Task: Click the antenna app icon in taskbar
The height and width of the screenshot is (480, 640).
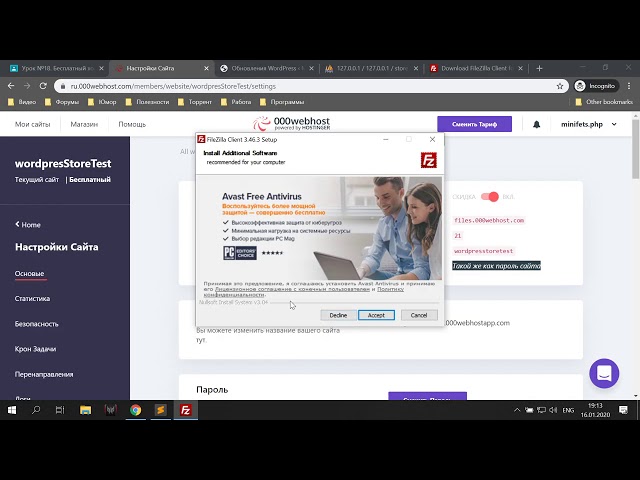Action: coord(111,410)
